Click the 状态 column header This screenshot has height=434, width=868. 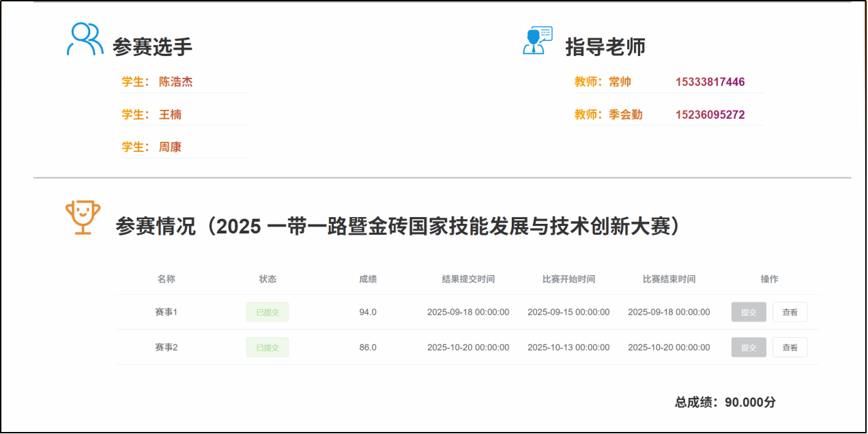point(267,279)
